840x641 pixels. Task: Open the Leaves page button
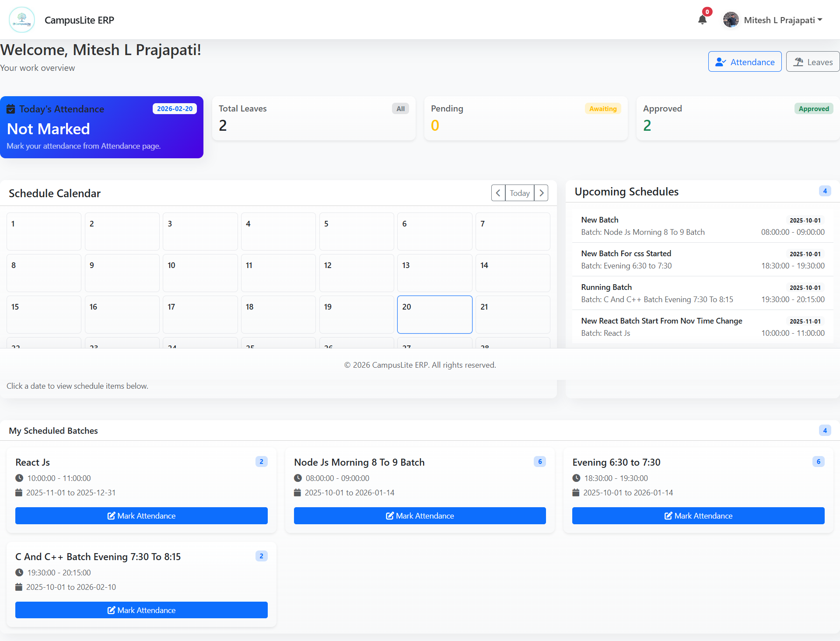pyautogui.click(x=812, y=62)
